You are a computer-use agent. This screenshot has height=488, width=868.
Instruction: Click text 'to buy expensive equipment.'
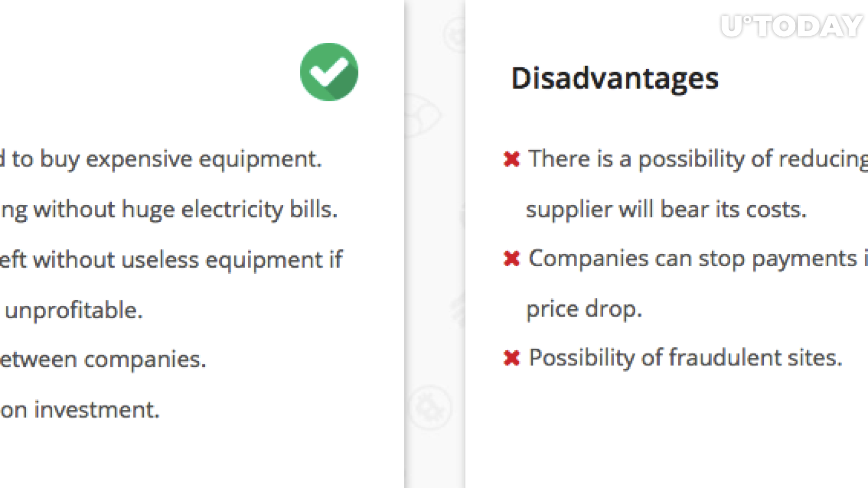167,159
